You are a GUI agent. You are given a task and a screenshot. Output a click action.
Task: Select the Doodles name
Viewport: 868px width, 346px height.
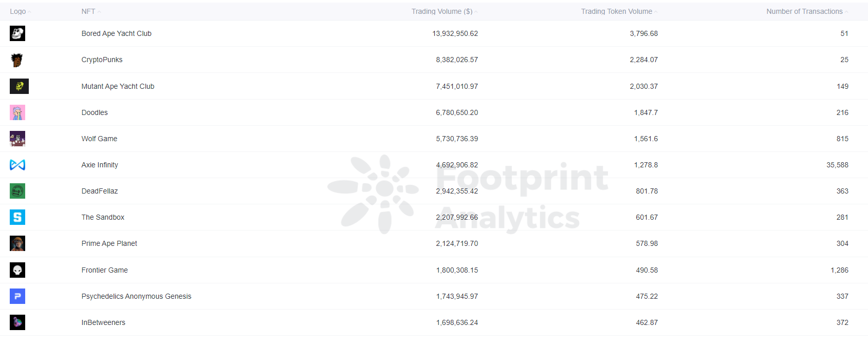95,112
